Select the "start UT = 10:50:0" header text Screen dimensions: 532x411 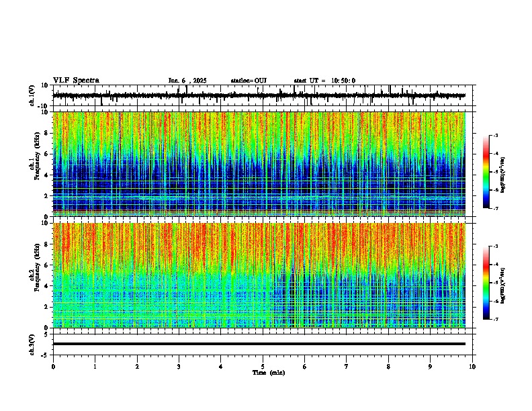tap(324, 81)
